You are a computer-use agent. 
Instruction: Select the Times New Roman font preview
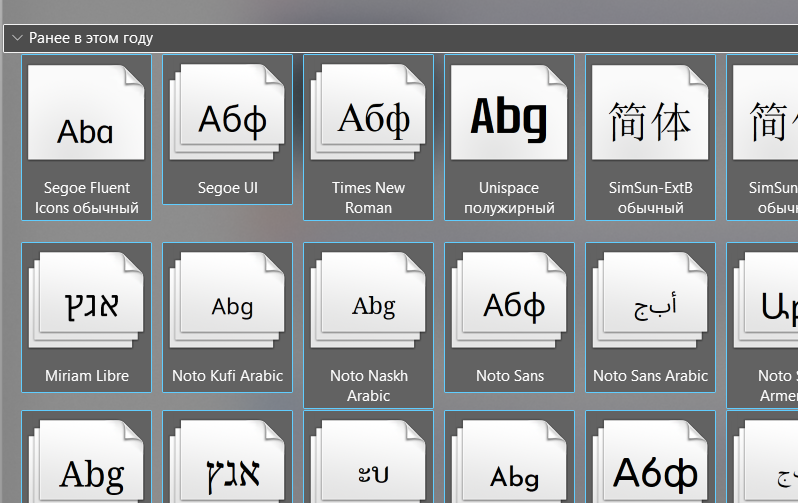coord(368,113)
